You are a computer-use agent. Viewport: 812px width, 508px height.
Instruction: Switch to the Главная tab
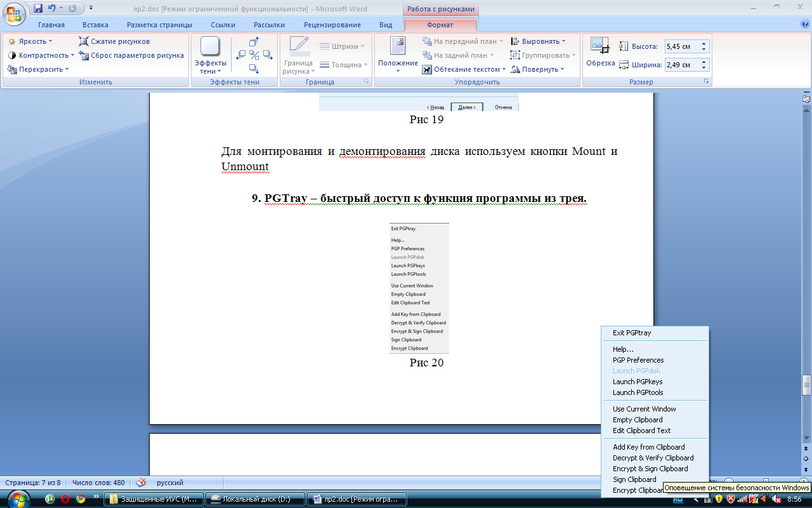pyautogui.click(x=51, y=25)
